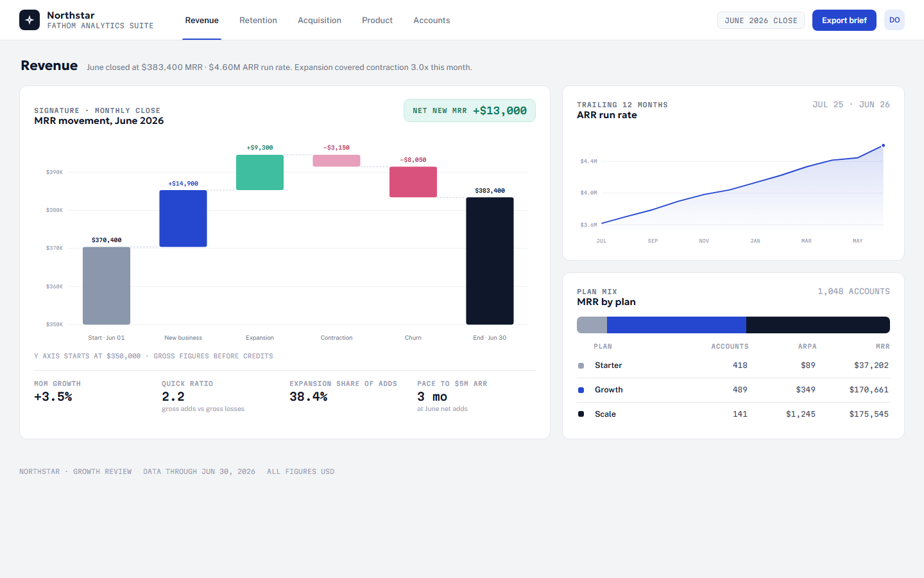
Task: Click the black Scale legend dot
Action: tap(581, 414)
